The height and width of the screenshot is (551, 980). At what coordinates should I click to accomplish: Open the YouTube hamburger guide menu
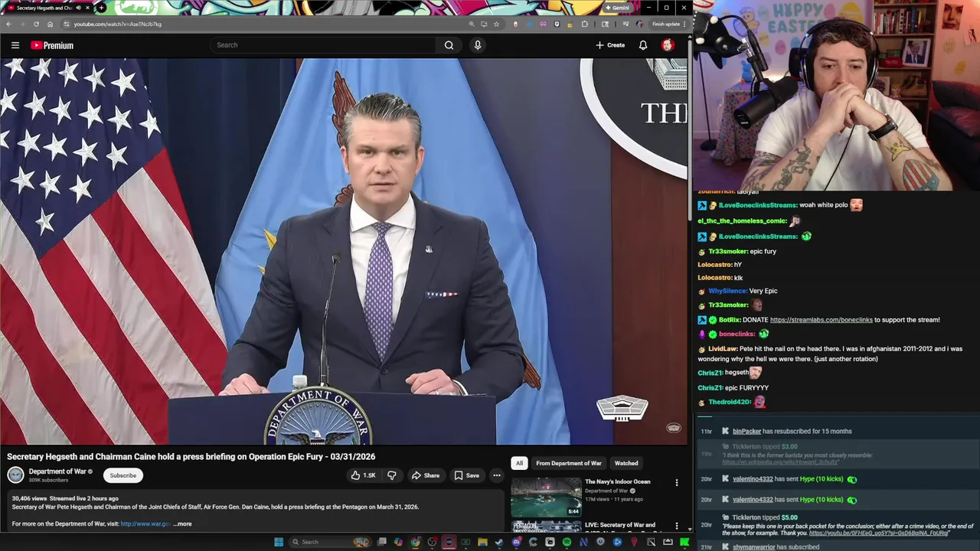(15, 45)
